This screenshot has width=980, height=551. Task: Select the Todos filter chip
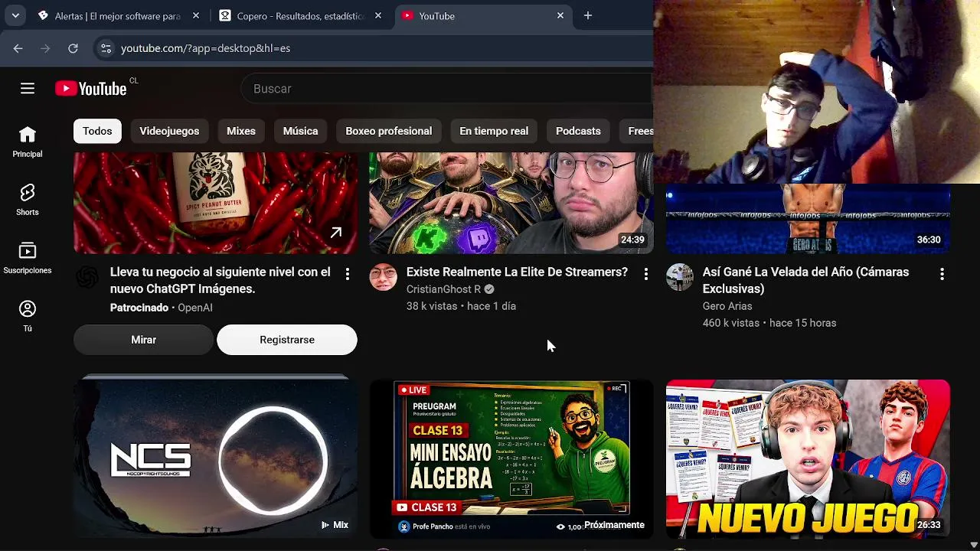coord(97,131)
